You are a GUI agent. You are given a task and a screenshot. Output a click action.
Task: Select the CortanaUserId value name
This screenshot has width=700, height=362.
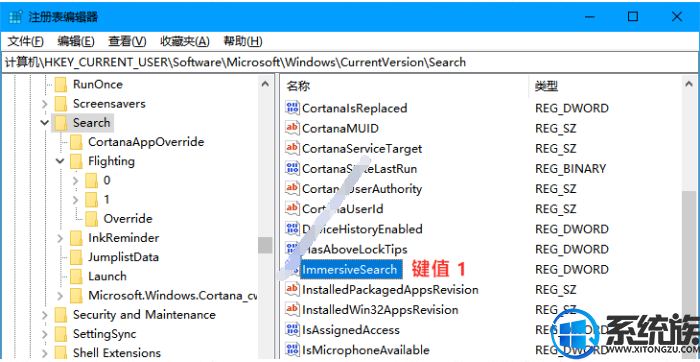point(342,209)
